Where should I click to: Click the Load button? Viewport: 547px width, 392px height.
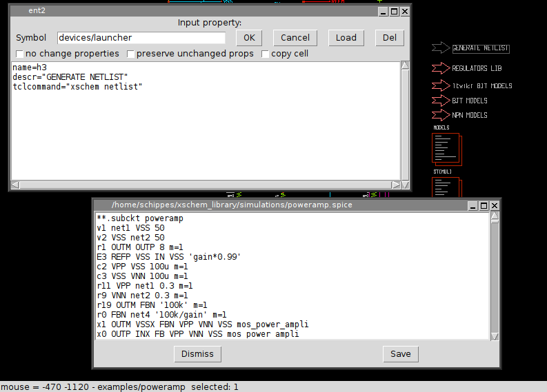coord(346,38)
